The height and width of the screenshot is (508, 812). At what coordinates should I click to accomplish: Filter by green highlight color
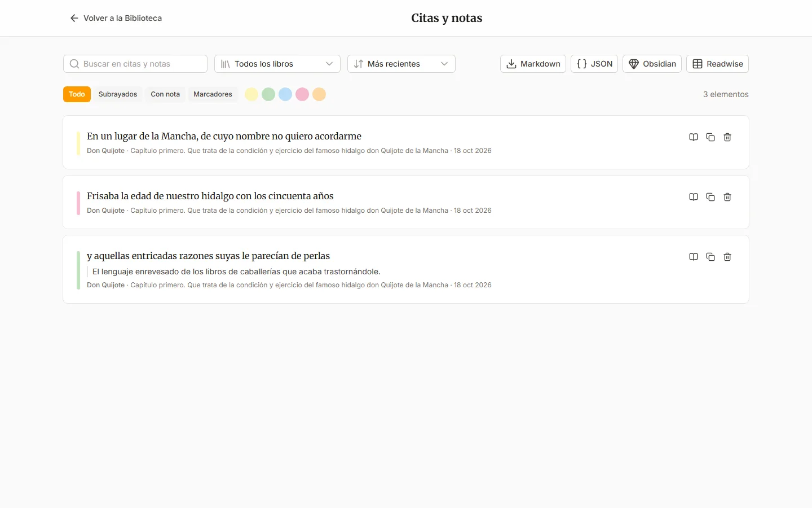tap(268, 94)
